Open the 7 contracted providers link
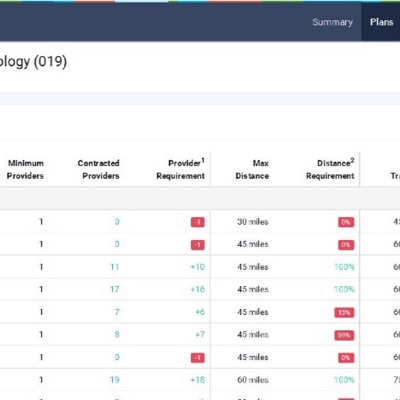 coord(117,312)
